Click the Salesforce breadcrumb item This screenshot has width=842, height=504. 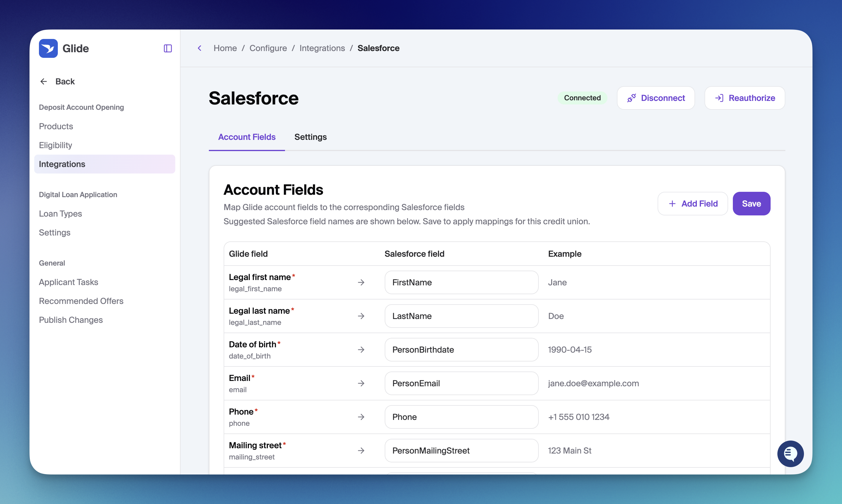[378, 48]
